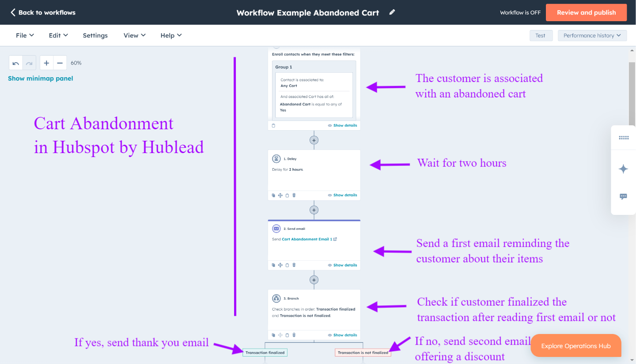Open the File menu
Screen dimensions: 636x364
[x=24, y=35]
